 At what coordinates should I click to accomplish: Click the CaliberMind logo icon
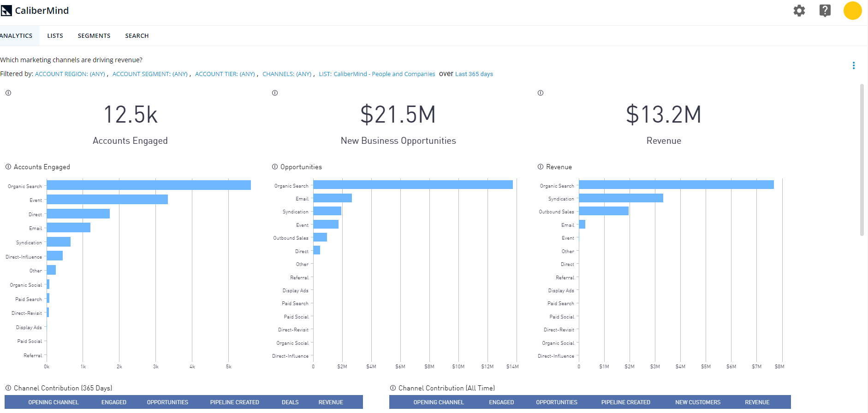[6, 11]
